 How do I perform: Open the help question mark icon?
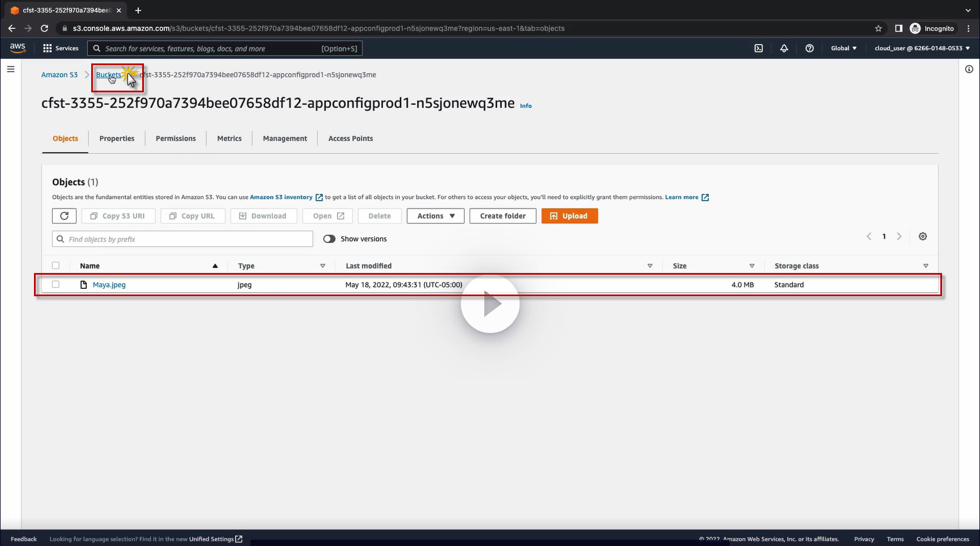pyautogui.click(x=809, y=48)
